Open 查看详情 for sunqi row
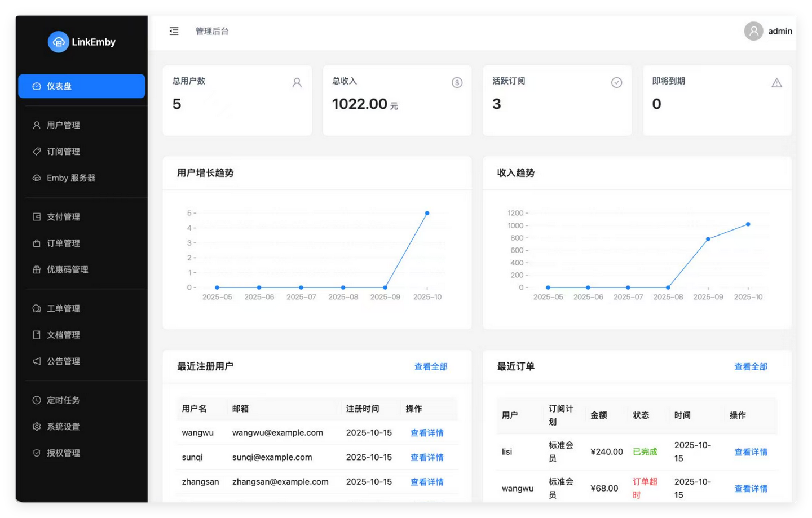Viewport: 812px width, 518px height. click(427, 458)
